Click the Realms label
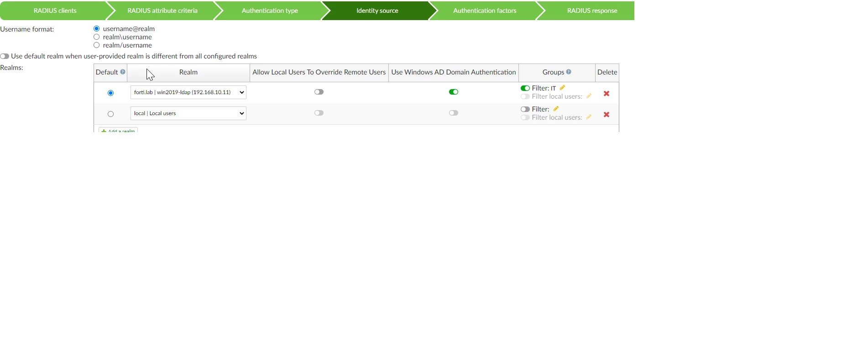 click(11, 68)
